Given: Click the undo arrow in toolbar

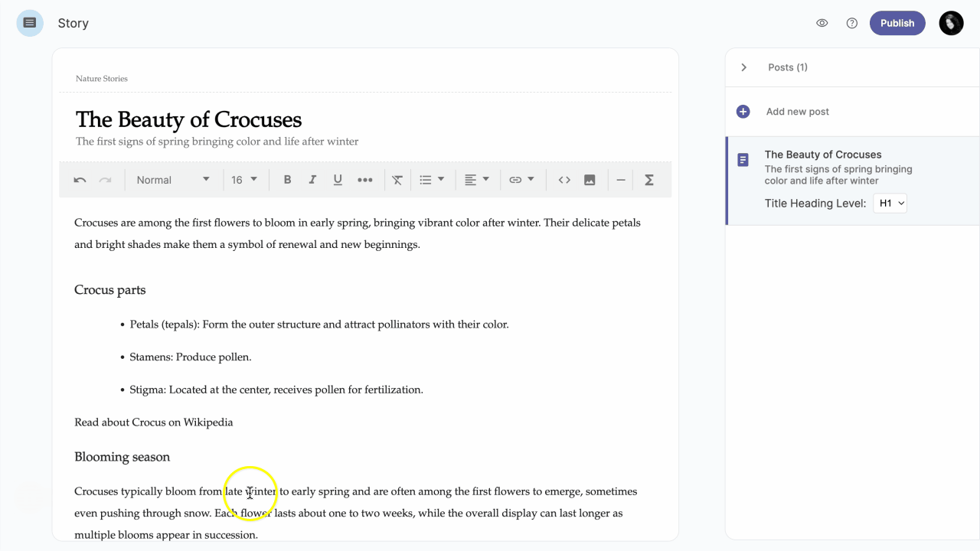Looking at the screenshot, I should click(x=80, y=180).
